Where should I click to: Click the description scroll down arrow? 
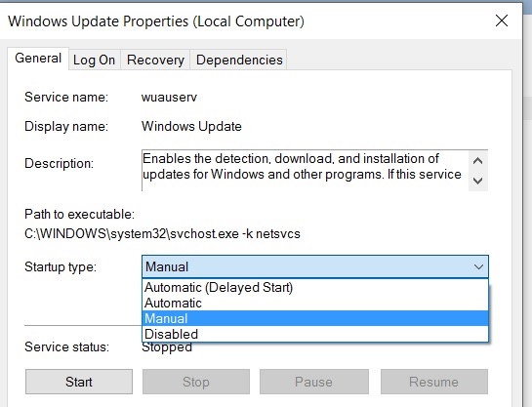tap(478, 181)
